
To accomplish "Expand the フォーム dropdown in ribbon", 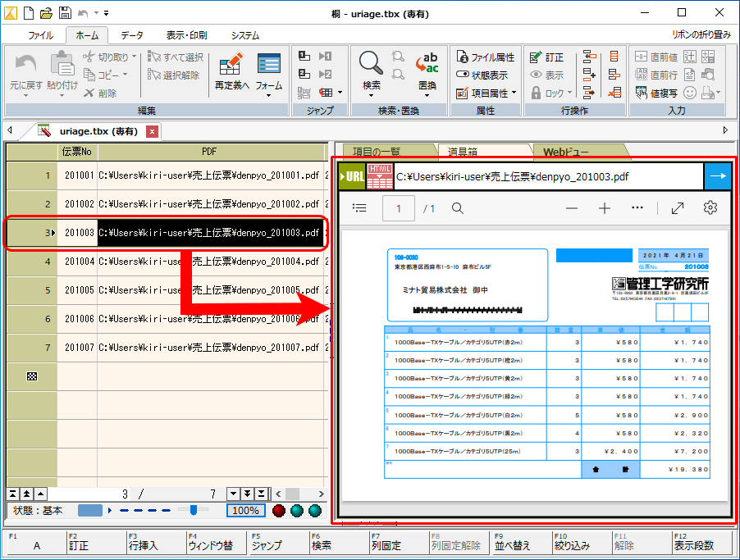I will pyautogui.click(x=269, y=94).
